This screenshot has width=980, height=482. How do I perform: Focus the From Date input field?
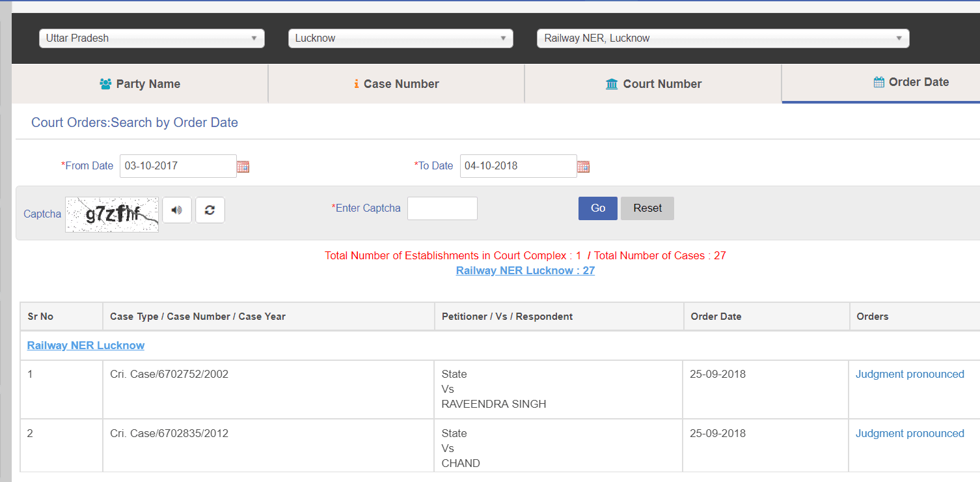(178, 166)
